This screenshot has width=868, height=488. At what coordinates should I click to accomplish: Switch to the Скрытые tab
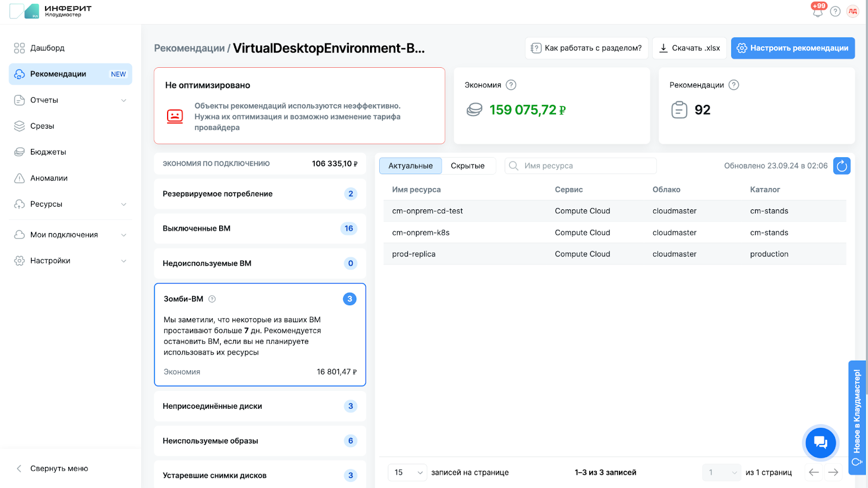pos(467,166)
